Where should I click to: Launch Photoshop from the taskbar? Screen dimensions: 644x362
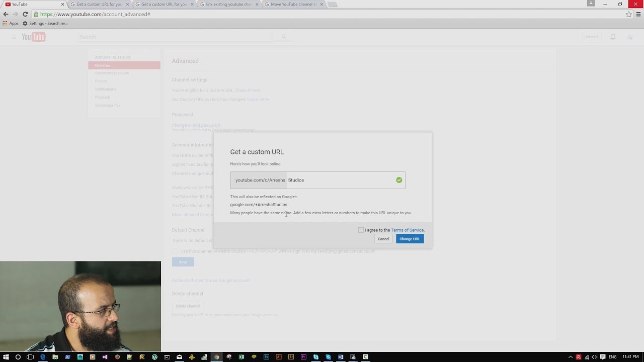tap(266, 357)
